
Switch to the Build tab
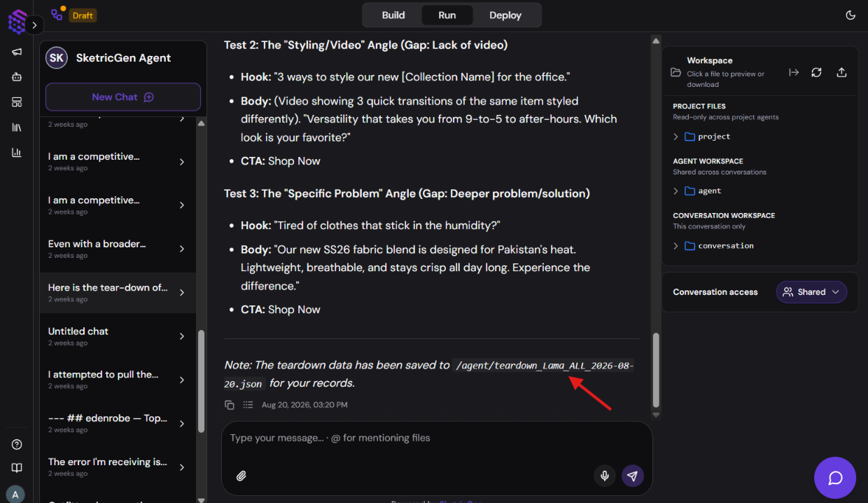pyautogui.click(x=393, y=15)
